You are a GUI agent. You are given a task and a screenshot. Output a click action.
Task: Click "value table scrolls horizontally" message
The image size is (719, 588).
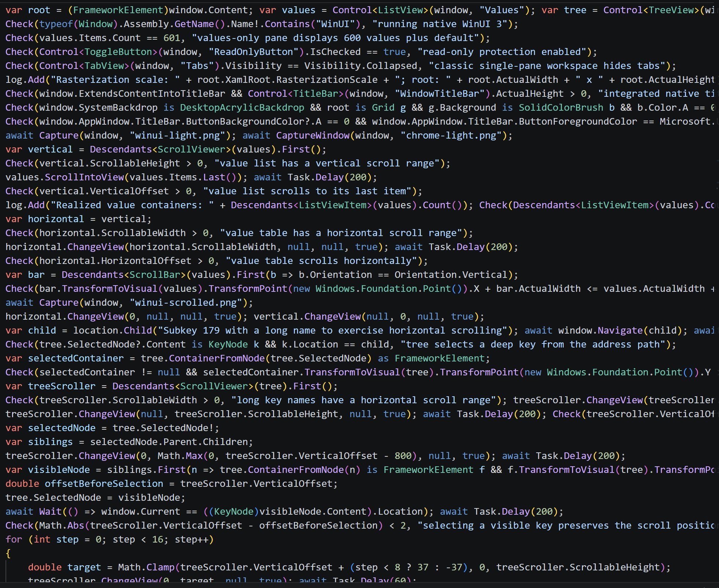(321, 261)
